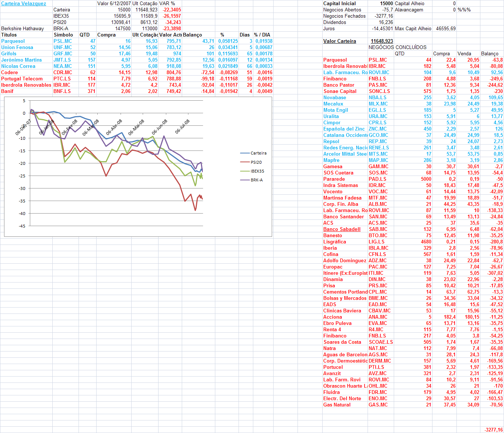Click the underlined "Banco Sabadell" link
The height and width of the screenshot is (433, 504).
[342, 229]
